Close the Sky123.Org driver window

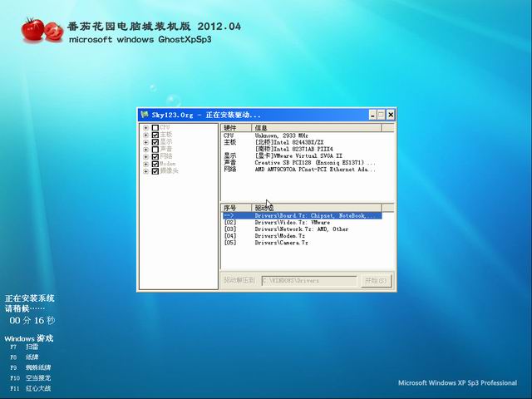tap(391, 115)
